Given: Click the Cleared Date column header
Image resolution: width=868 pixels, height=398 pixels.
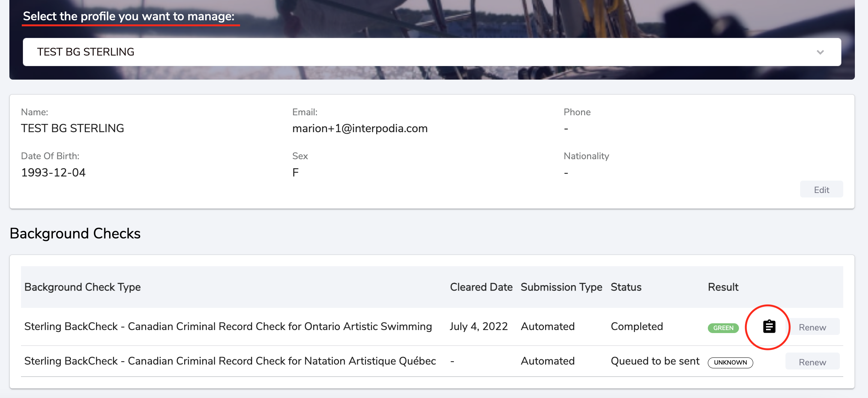Looking at the screenshot, I should coord(481,287).
